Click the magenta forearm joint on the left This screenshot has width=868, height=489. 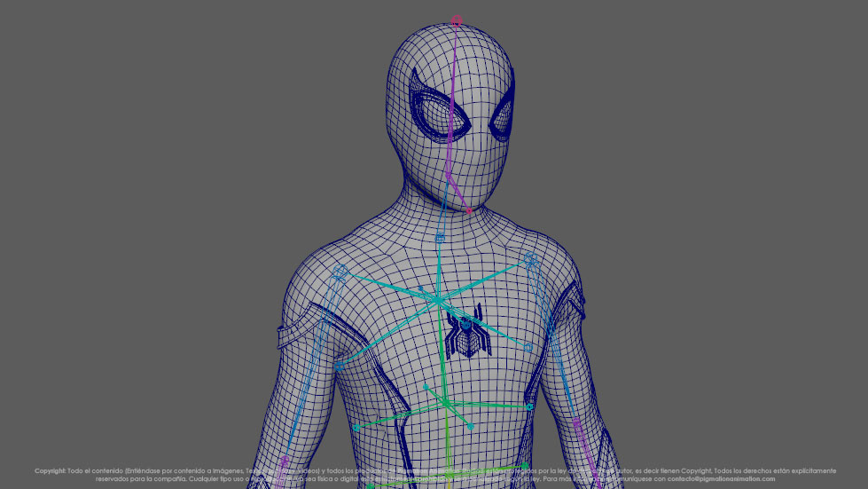coord(284,461)
